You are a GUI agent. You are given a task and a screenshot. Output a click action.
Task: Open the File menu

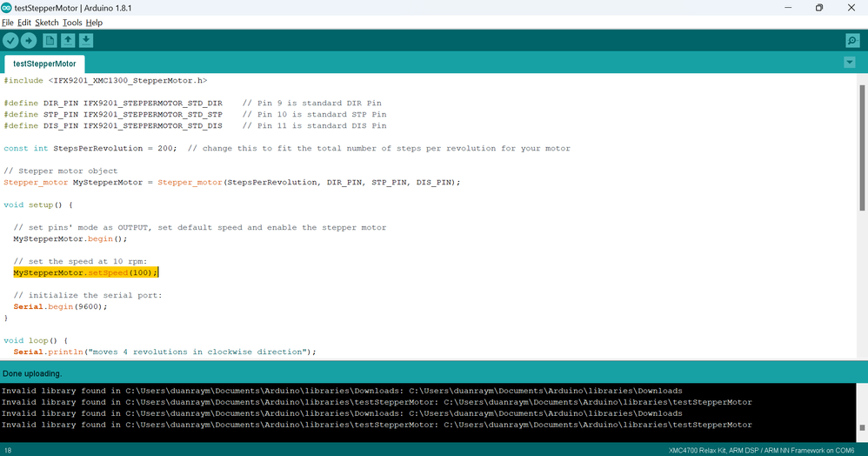coord(8,23)
